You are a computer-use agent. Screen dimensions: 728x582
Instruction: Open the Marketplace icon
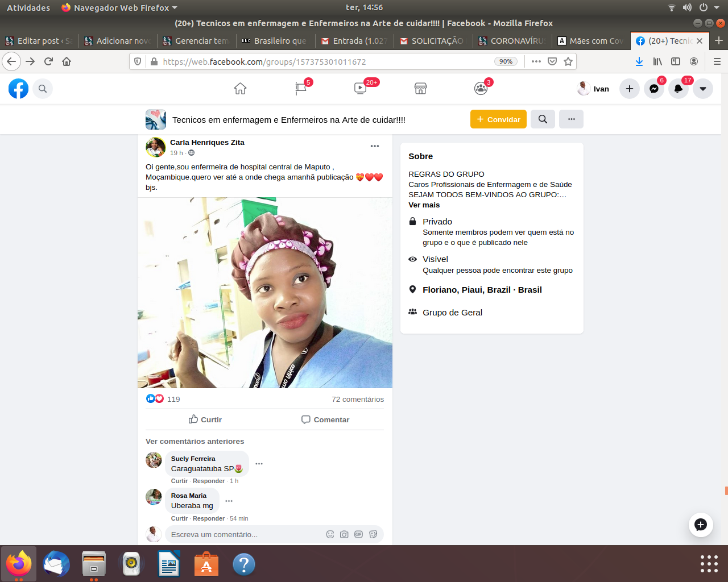coord(420,89)
